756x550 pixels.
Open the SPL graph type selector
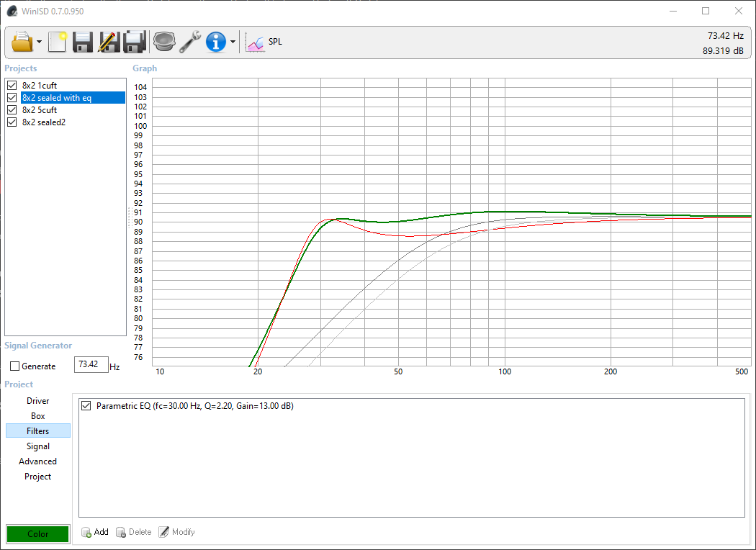coord(275,42)
